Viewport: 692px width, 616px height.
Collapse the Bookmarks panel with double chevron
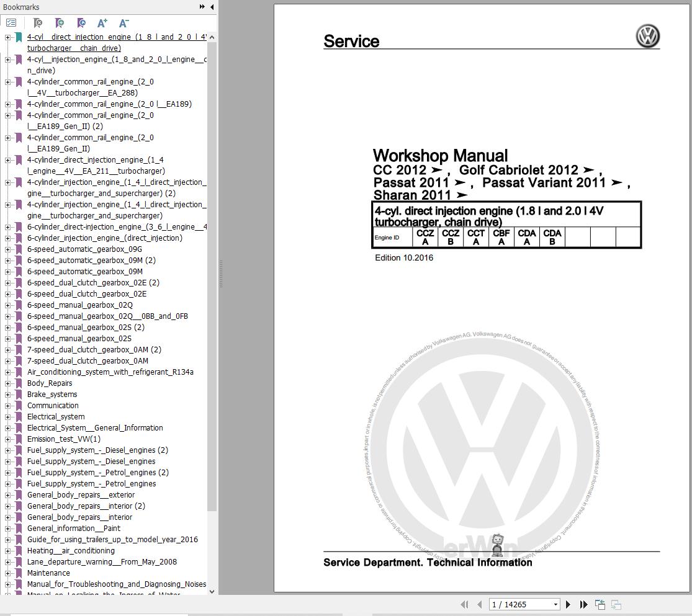click(x=201, y=7)
